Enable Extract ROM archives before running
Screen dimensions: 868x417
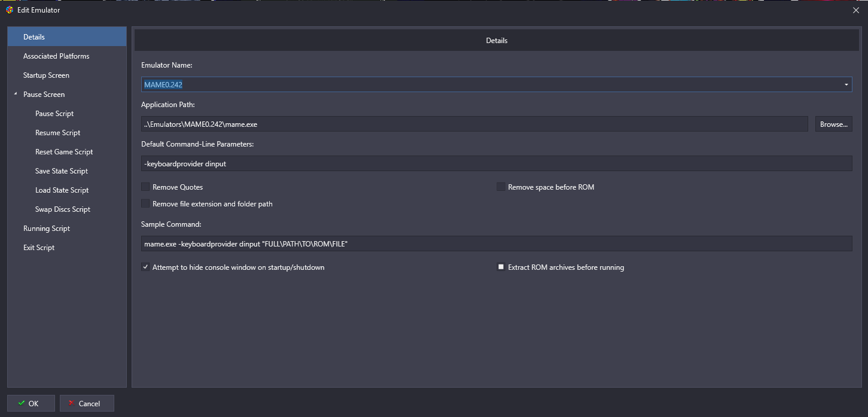(501, 267)
